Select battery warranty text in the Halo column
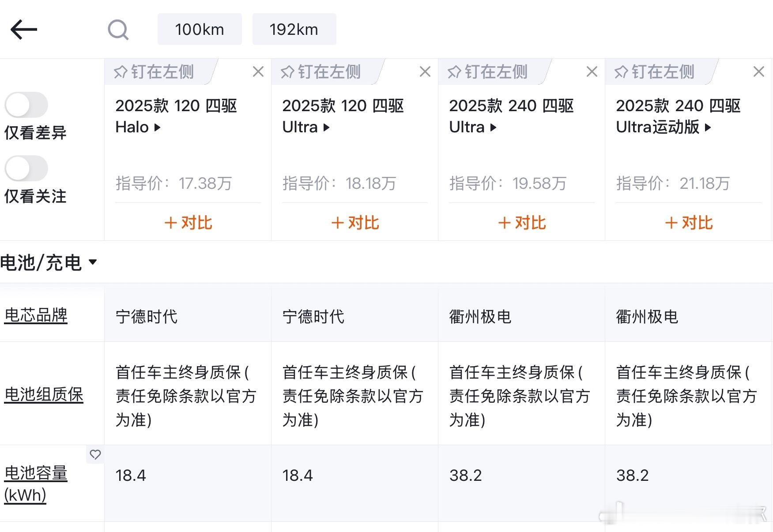This screenshot has height=532, width=773. 186,396
